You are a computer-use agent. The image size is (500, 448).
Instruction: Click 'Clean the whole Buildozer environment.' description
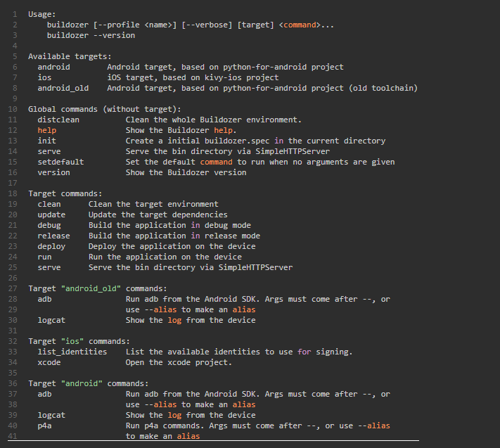coord(213,120)
